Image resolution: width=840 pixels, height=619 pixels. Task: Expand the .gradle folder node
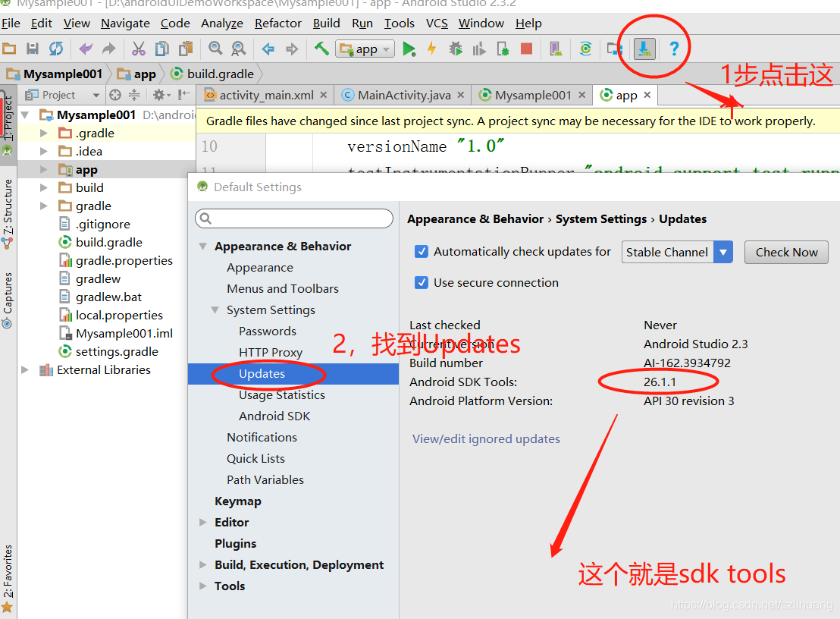(x=44, y=133)
